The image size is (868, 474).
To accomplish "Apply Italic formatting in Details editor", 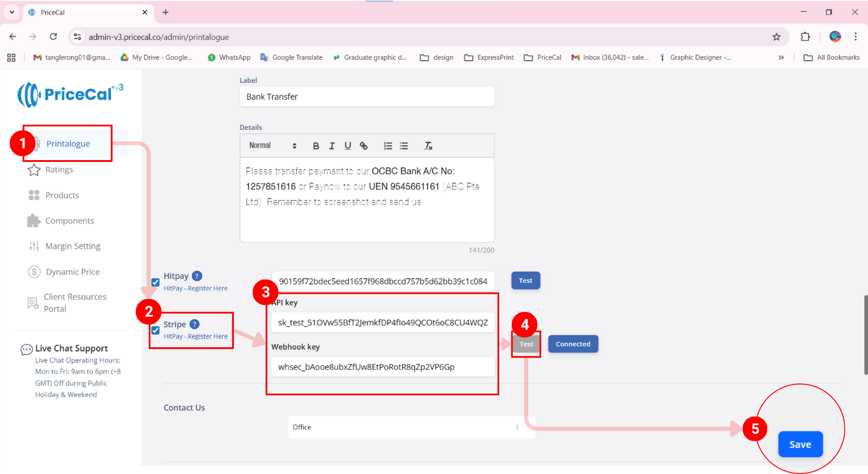I will coord(332,146).
